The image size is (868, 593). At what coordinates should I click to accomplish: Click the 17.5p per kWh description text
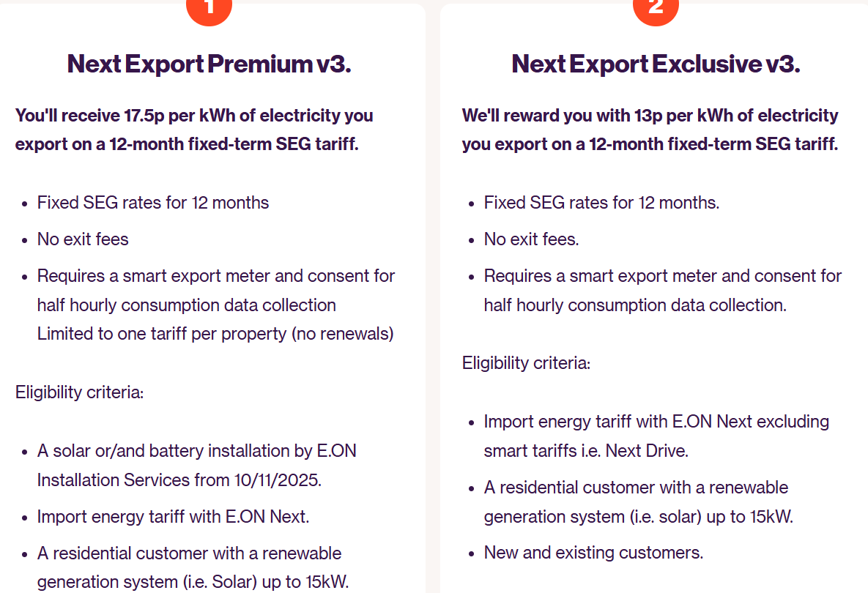tap(194, 130)
